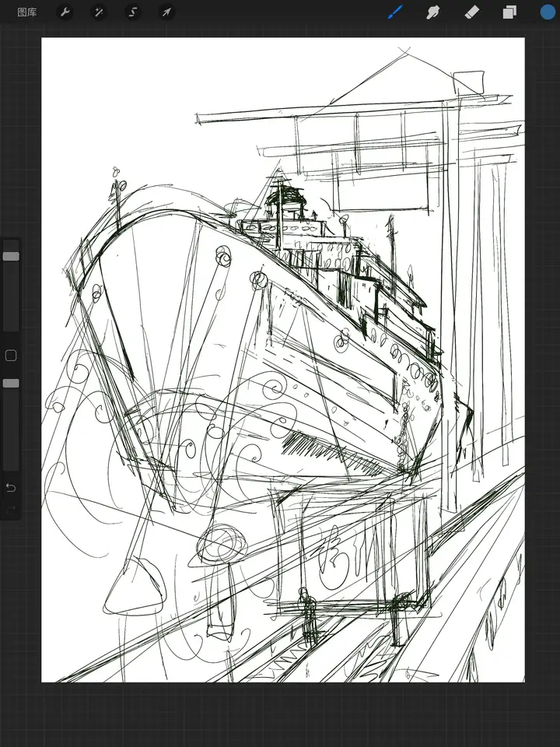
Task: Undo the last stroke
Action: pos(11,487)
